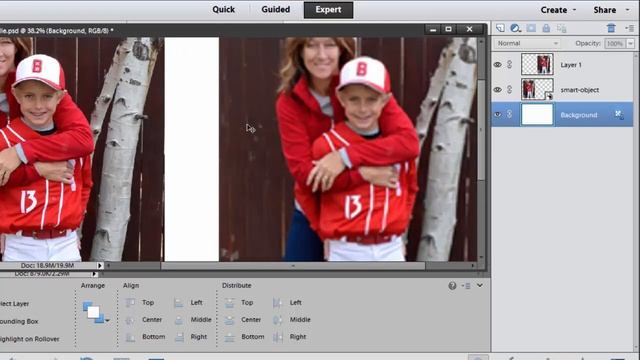Toggle link icon on Background layer

pos(509,115)
